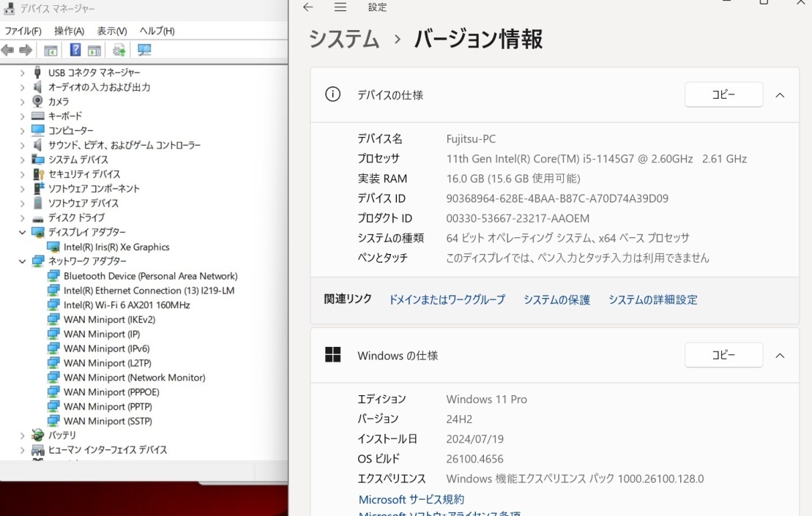Click the Back navigation arrow in Device Manager
The image size is (812, 516).
point(7,49)
